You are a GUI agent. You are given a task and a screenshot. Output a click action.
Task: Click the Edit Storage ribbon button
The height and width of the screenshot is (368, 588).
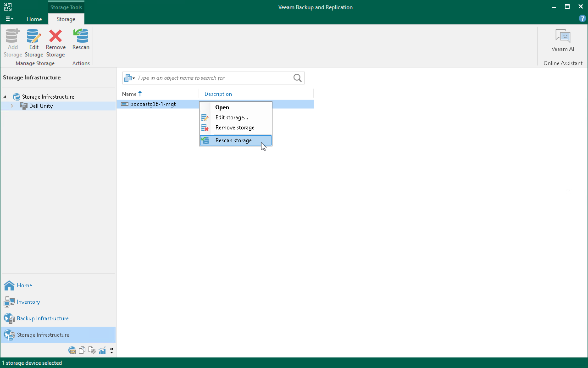pos(34,43)
